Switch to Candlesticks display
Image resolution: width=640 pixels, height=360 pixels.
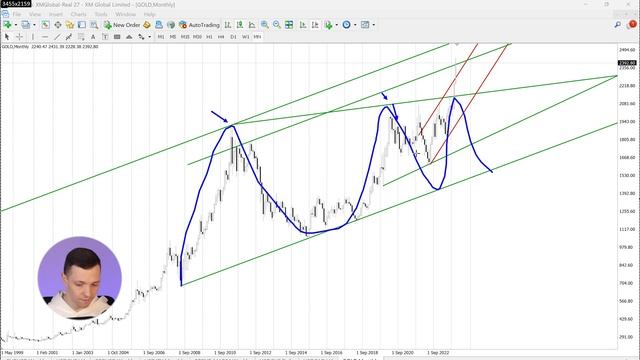(240, 25)
